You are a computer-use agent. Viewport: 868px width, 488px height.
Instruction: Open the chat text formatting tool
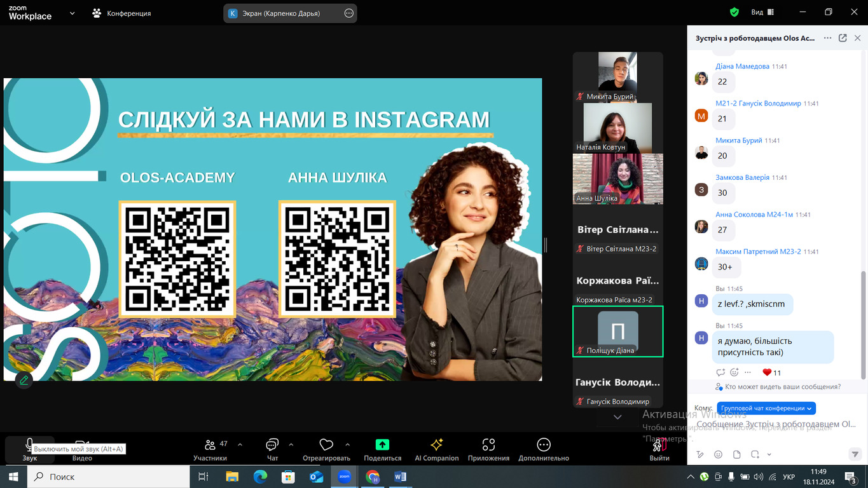tap(700, 454)
